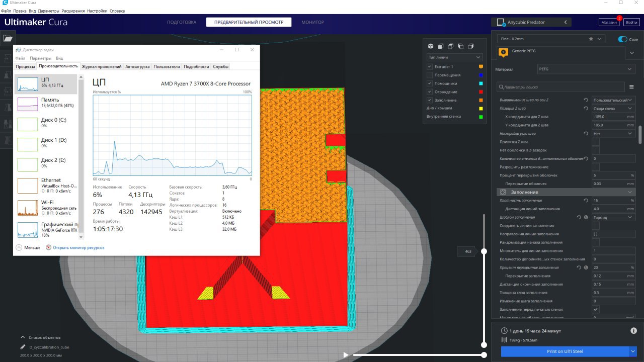Open Services tab in Task Manager
Viewport: 644px width, 362px height.
click(x=220, y=66)
